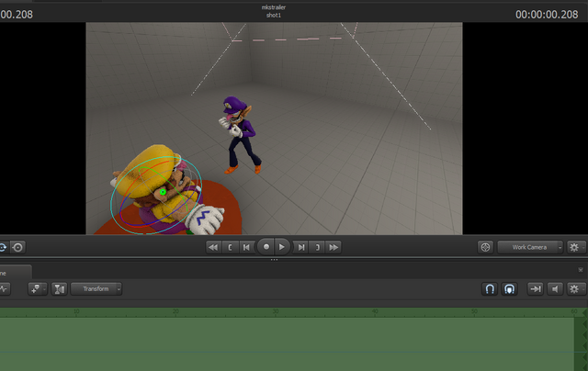Click the icon just left of Transform
The image size is (588, 371).
59,289
